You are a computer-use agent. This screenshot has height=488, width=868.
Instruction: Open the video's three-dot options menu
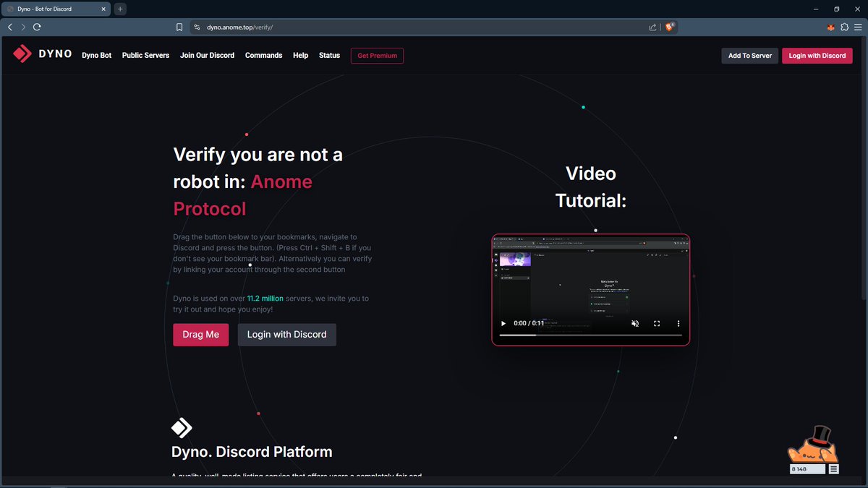point(678,323)
